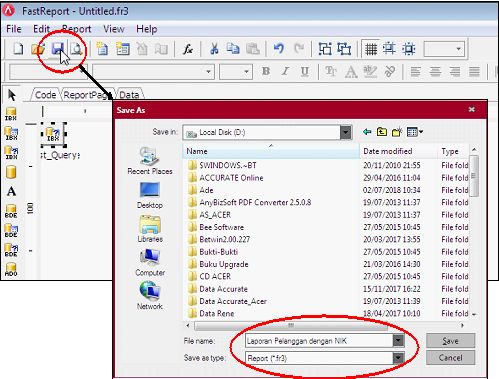
Task: Click the Cancel button
Action: click(x=450, y=358)
